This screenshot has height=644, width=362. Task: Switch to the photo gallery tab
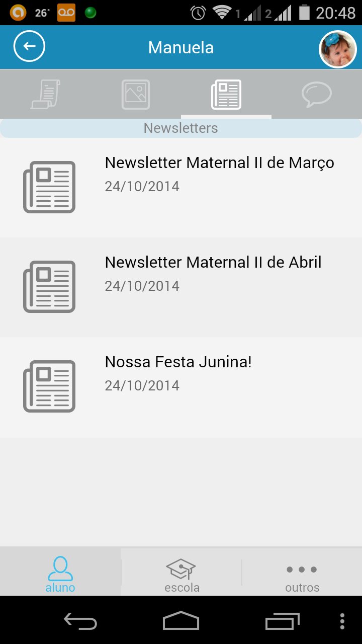(136, 94)
